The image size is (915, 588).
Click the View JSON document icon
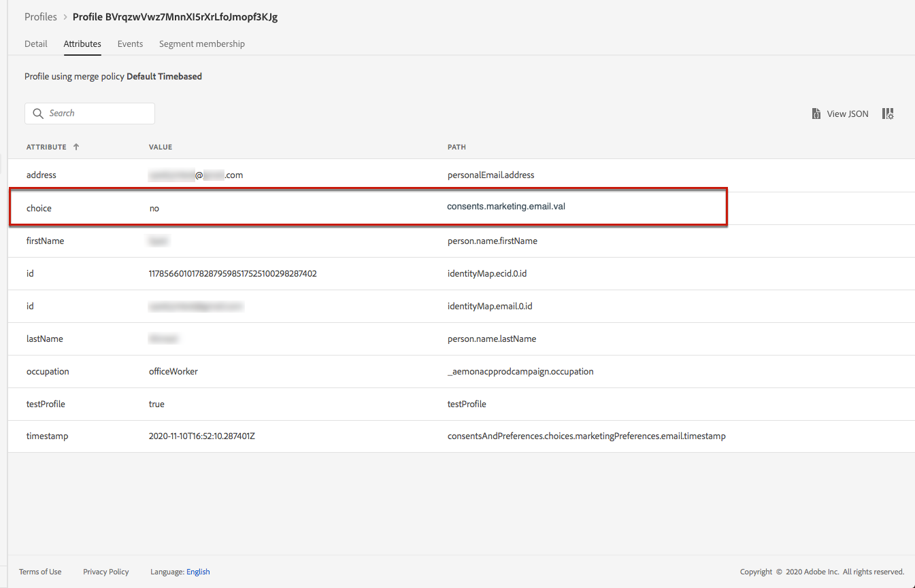coord(816,114)
